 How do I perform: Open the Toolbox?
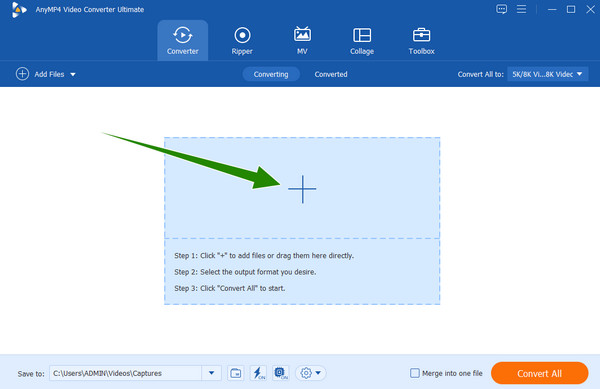click(421, 41)
